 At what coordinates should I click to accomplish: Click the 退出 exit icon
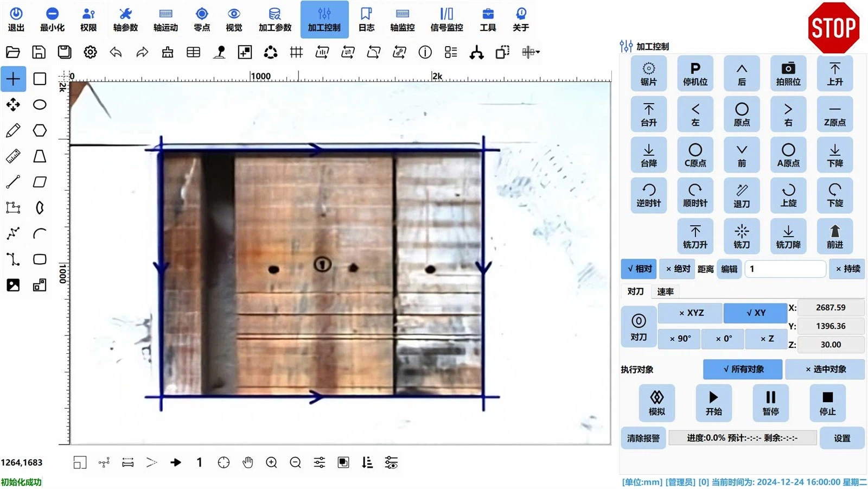point(16,20)
